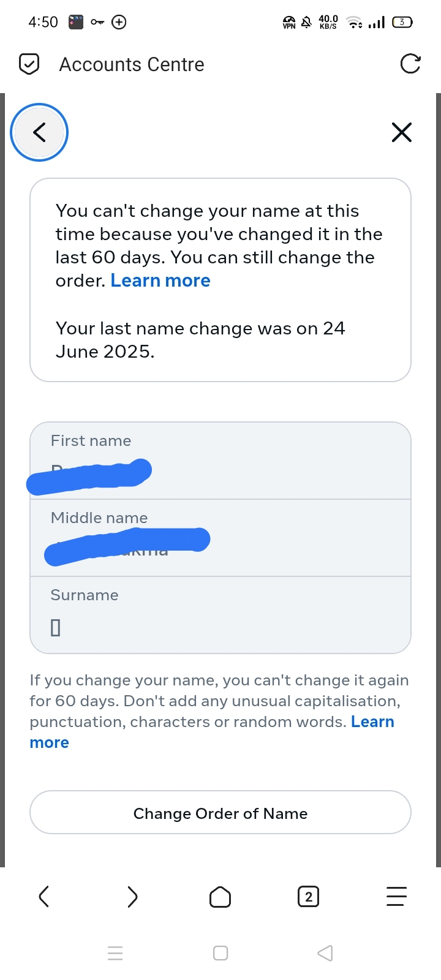
Task: Open the tabs switcher showing 2
Action: [x=308, y=897]
